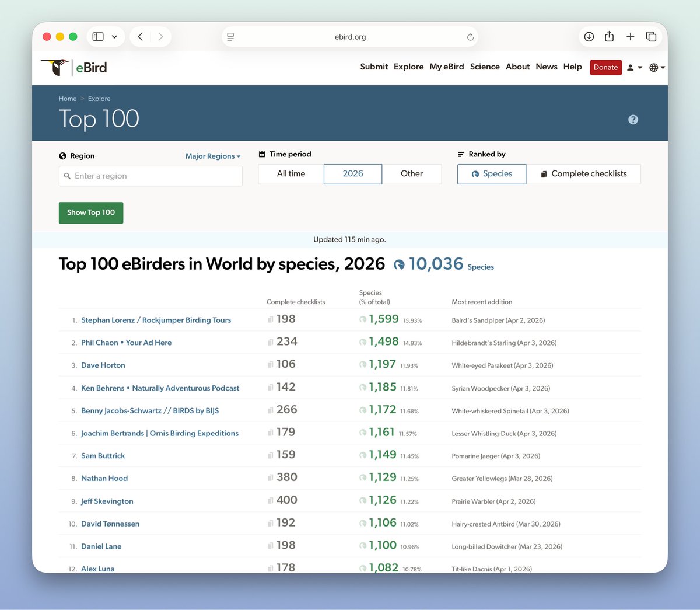Click checklist count 198 for Stephan Lorenz
The image size is (700, 610).
(x=286, y=319)
